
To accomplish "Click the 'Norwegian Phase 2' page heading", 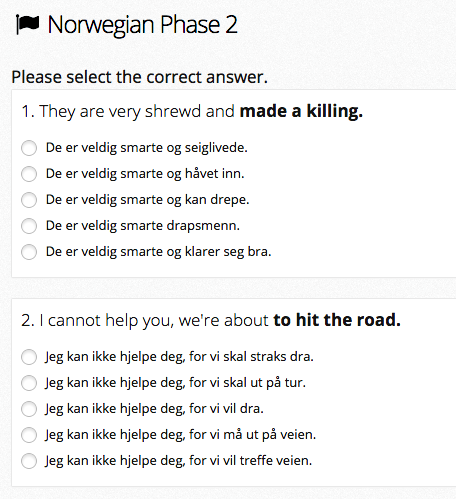I will click(x=143, y=25).
